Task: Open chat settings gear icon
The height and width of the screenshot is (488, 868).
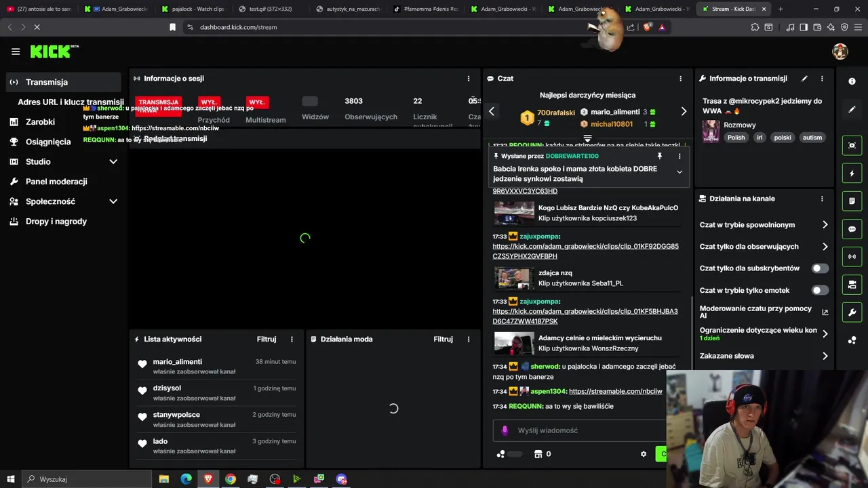Action: click(x=644, y=454)
